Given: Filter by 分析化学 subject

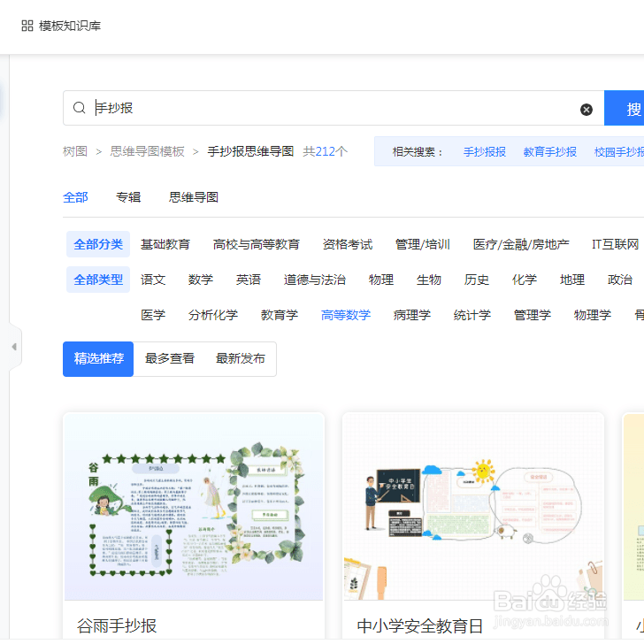Looking at the screenshot, I should pyautogui.click(x=213, y=315).
